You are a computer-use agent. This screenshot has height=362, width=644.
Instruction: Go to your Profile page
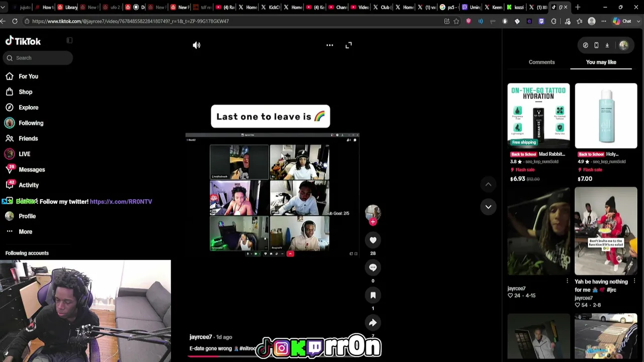tap(27, 216)
